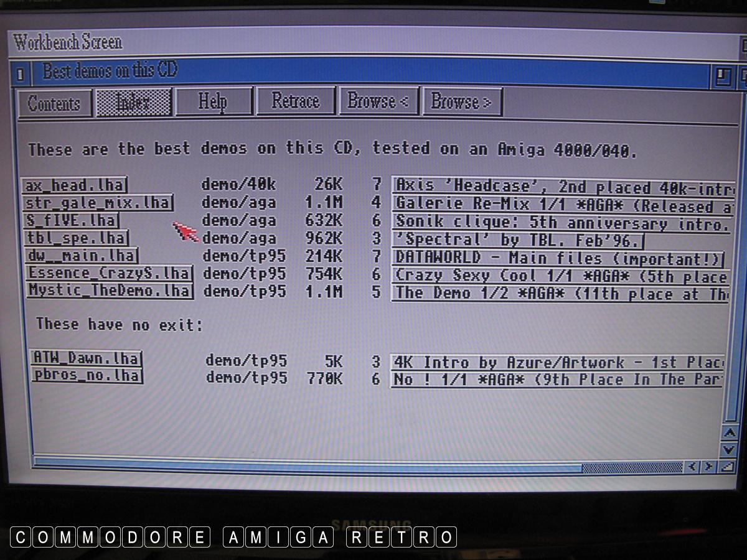This screenshot has height=560, width=747.
Task: Click the Mystic_TheDemo.lha link
Action: click(x=110, y=291)
